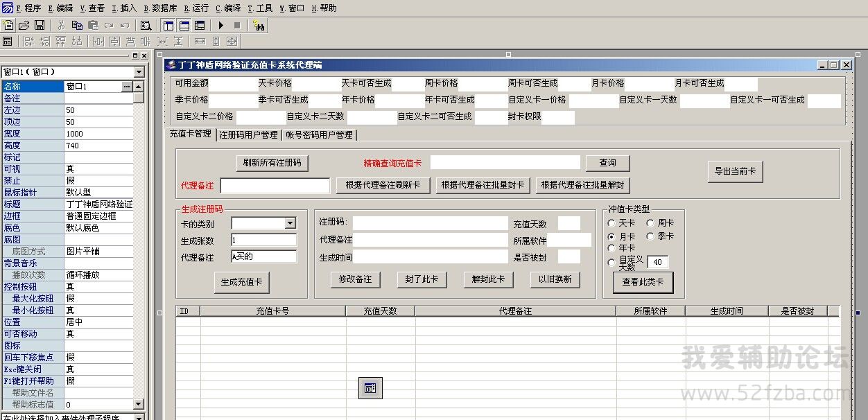Image resolution: width=868 pixels, height=420 pixels.
Task: Open the 窗口1 component selector dropdown
Action: pyautogui.click(x=139, y=72)
